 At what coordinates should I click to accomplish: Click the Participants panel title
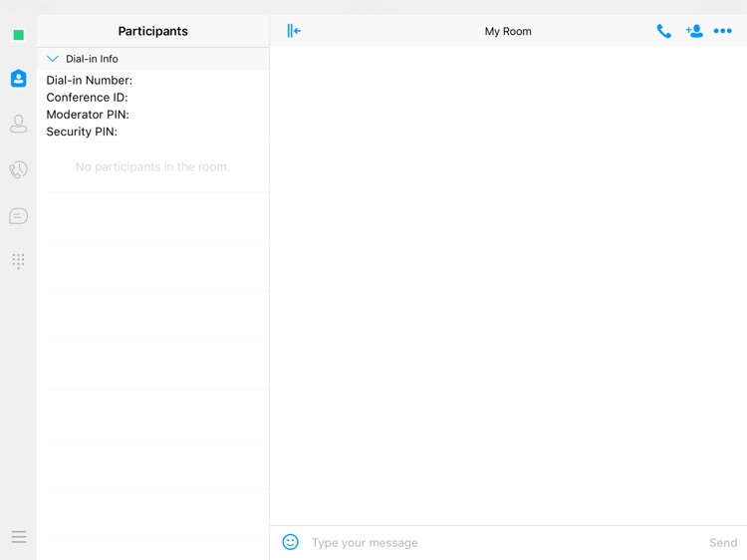153,31
